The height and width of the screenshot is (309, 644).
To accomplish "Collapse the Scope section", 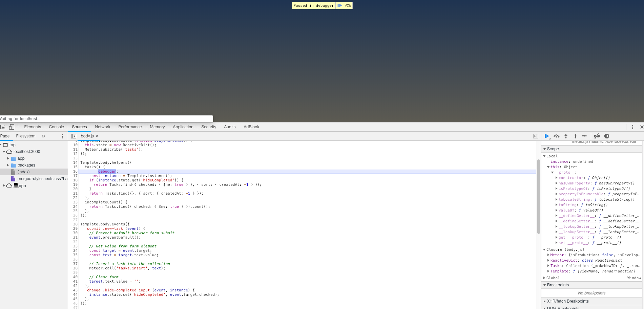I will (x=545, y=149).
